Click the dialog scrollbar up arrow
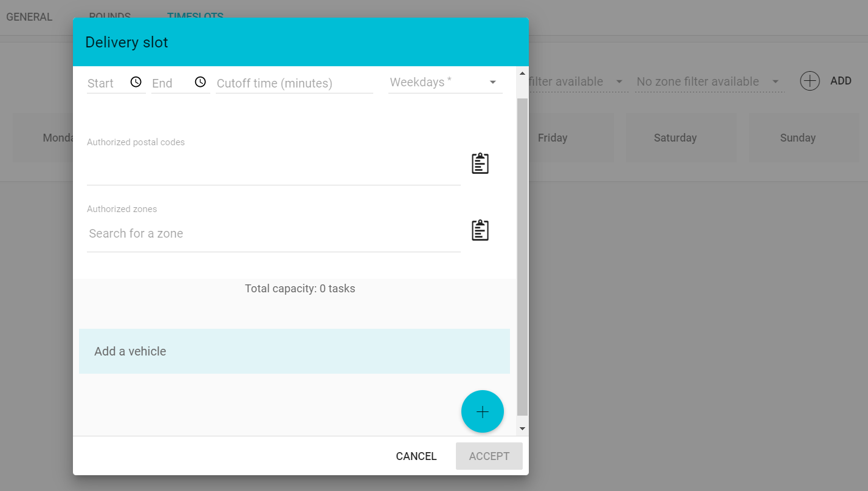Screen dimensions: 868x491 522,73
